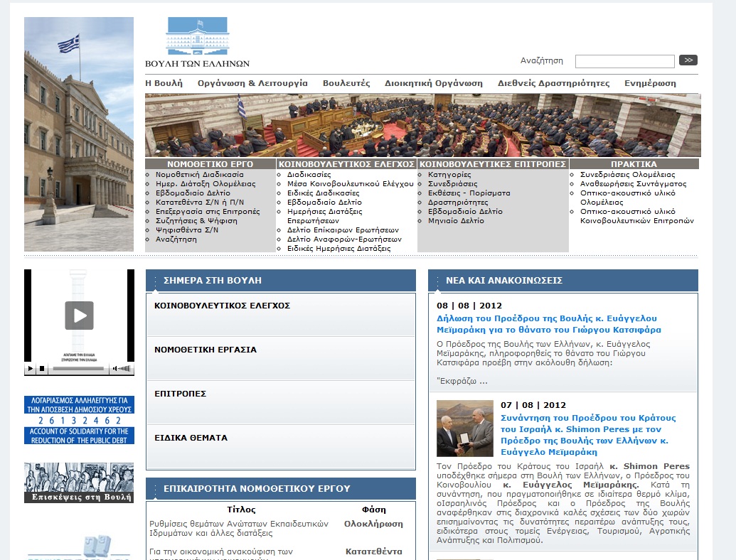
Task: Stop the video with the square stop button
Action: [42, 369]
